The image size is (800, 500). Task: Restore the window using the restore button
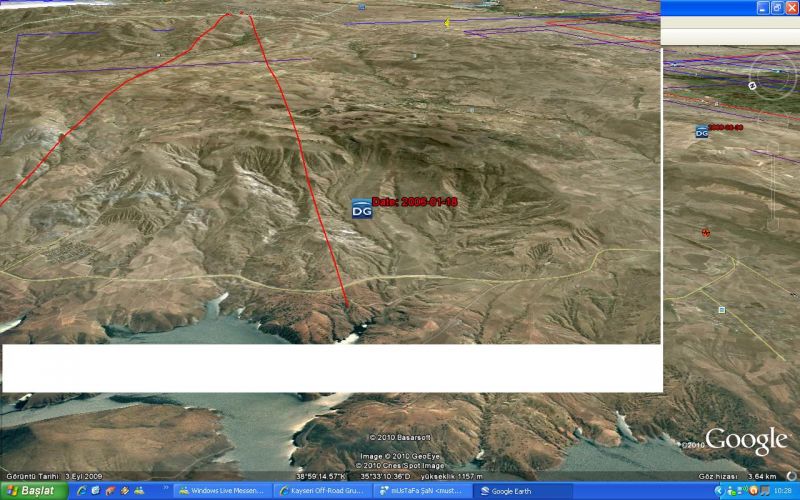(776, 7)
